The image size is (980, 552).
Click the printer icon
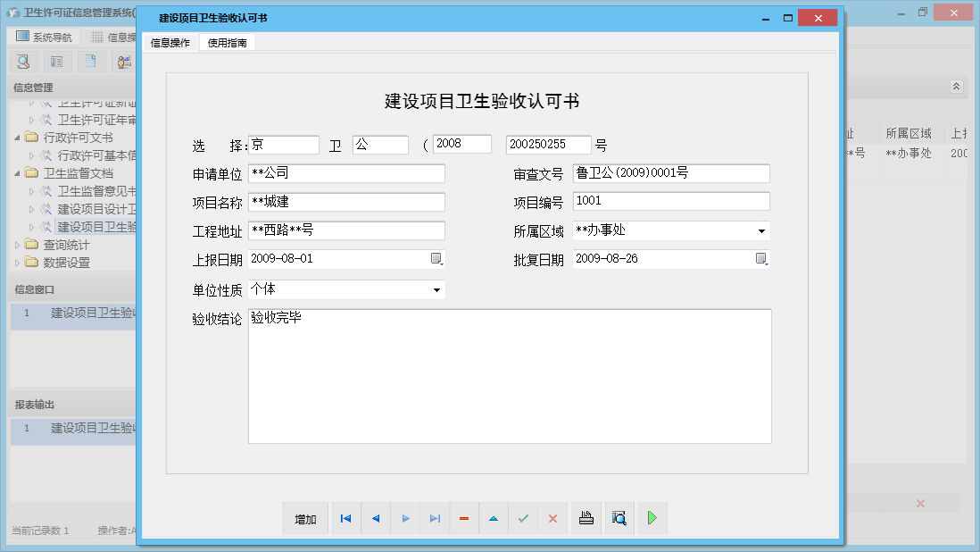(x=586, y=518)
